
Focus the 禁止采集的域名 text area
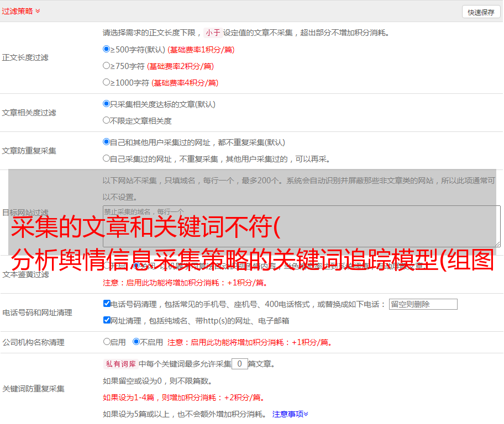[301, 226]
